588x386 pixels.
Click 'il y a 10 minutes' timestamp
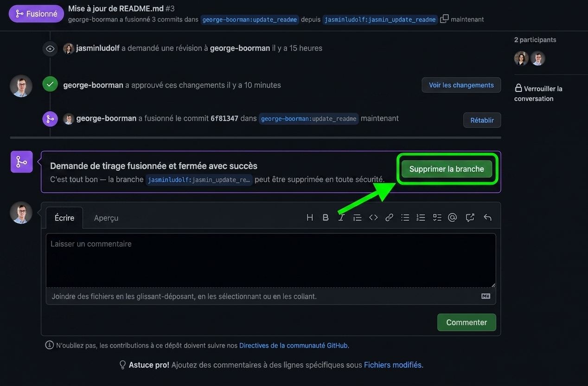coord(254,85)
